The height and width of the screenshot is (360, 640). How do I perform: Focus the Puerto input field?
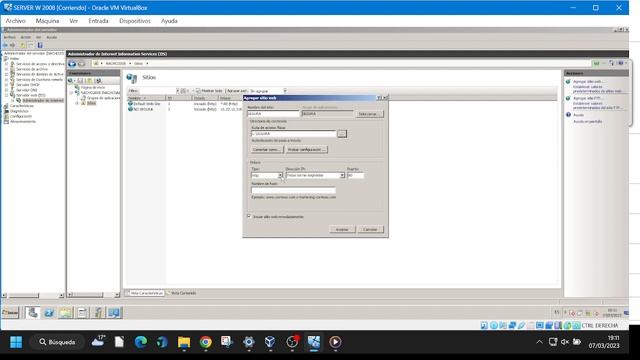(x=355, y=175)
